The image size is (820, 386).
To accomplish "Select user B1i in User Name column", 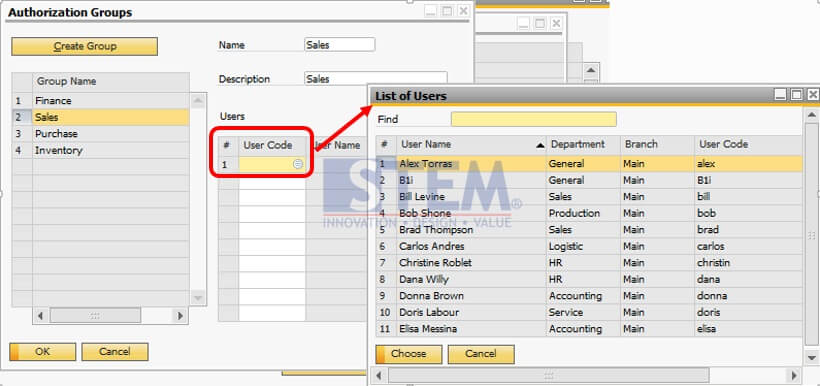I will point(471,180).
